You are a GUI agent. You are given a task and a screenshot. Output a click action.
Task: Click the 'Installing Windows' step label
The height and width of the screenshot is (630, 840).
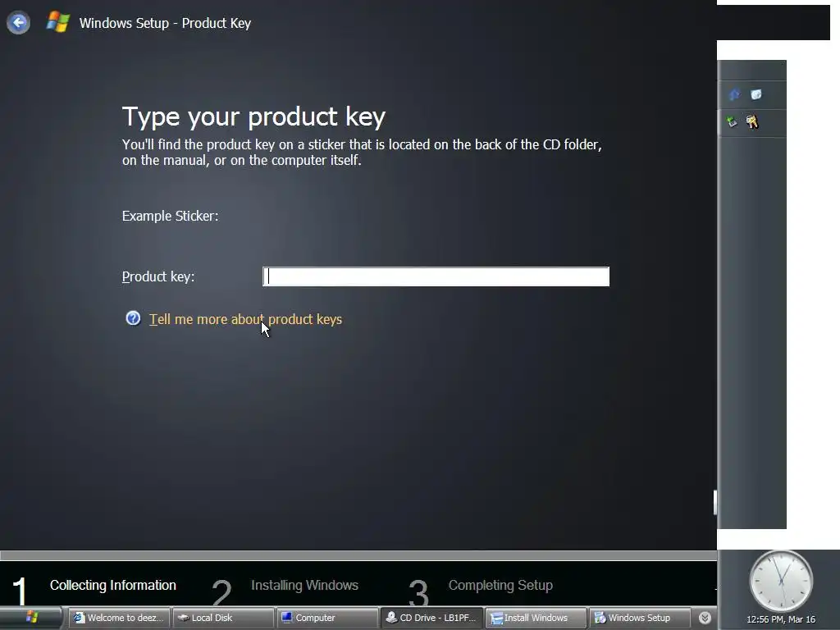click(x=304, y=585)
